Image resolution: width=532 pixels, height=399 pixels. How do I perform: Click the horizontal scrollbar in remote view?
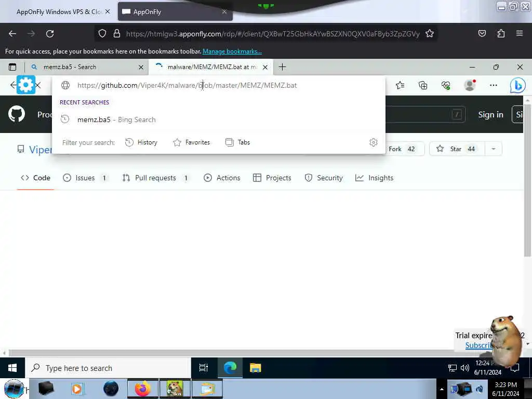(x=231, y=353)
